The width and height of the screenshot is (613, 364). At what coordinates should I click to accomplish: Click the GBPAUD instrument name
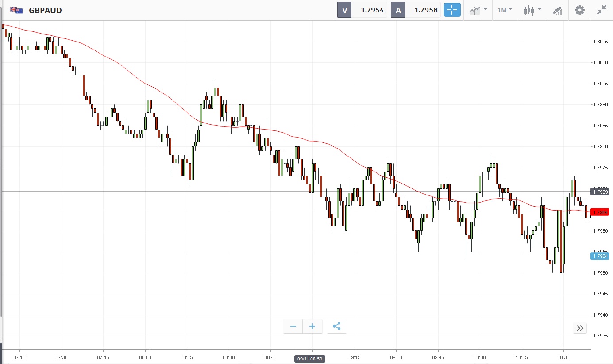pos(45,10)
